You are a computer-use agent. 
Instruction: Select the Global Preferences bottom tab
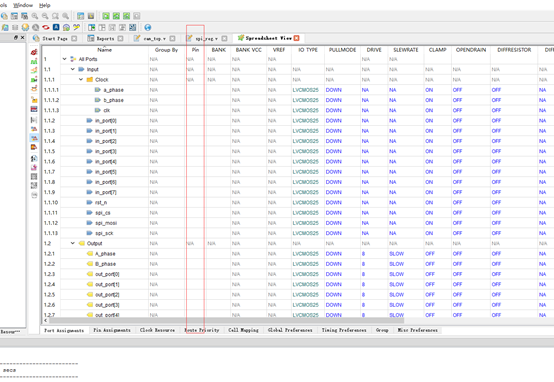[x=290, y=330]
